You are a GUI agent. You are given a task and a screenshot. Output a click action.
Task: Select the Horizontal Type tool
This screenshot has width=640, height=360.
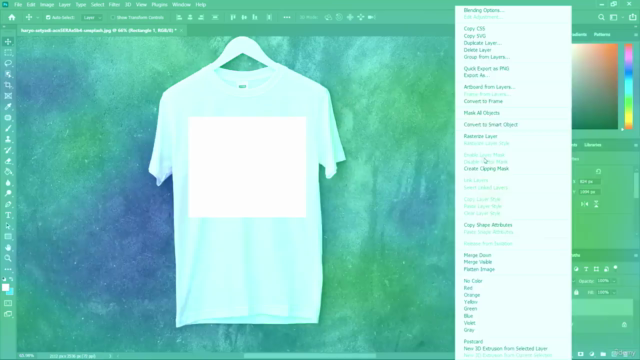8,215
